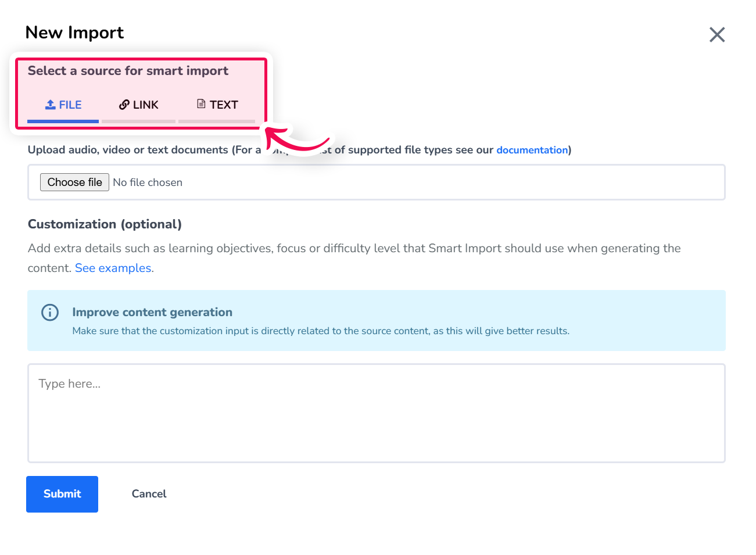Viewport: 756px width, 555px height.
Task: Click the Customization (optional) heading
Action: (105, 224)
